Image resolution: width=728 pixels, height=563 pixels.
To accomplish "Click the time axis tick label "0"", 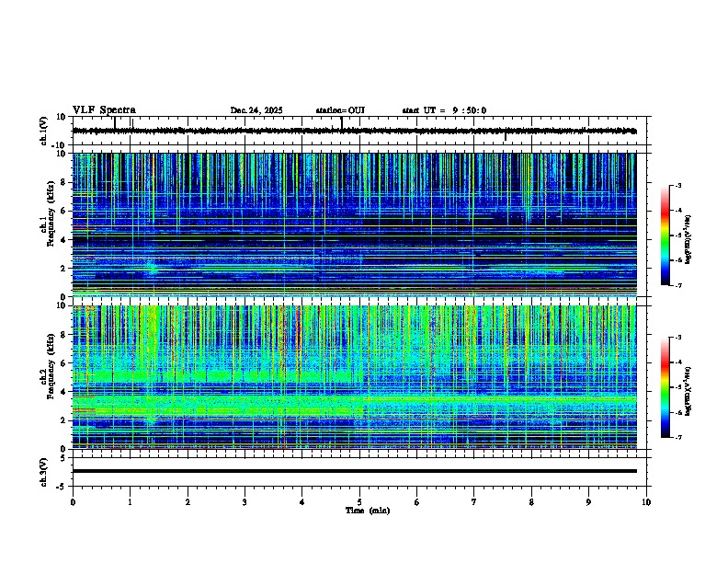I will tap(73, 501).
